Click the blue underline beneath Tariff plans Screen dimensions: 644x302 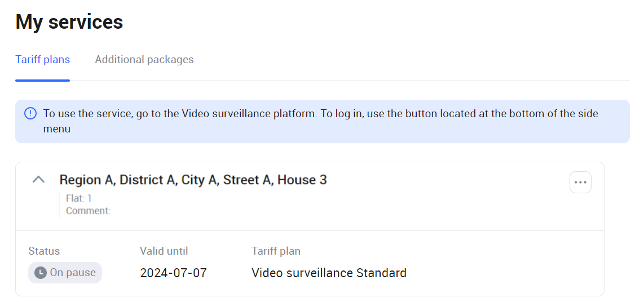point(43,80)
